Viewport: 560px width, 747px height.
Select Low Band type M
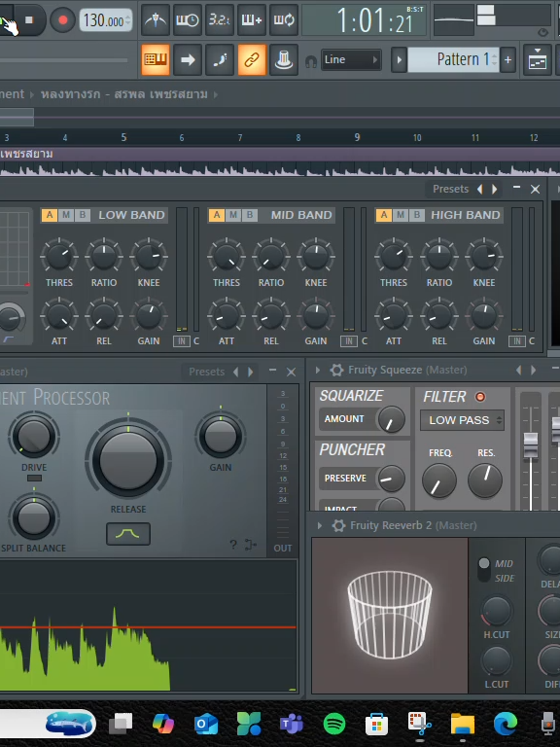[66, 215]
